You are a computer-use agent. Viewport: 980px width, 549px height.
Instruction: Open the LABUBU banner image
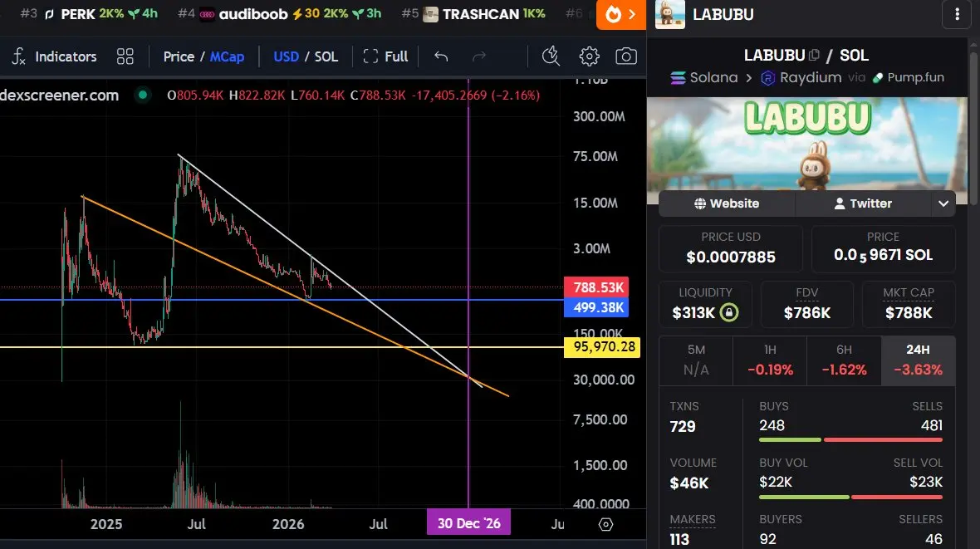807,144
